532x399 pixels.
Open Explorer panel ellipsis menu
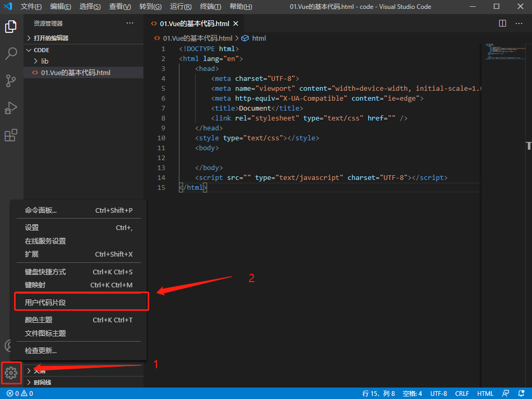coord(129,23)
